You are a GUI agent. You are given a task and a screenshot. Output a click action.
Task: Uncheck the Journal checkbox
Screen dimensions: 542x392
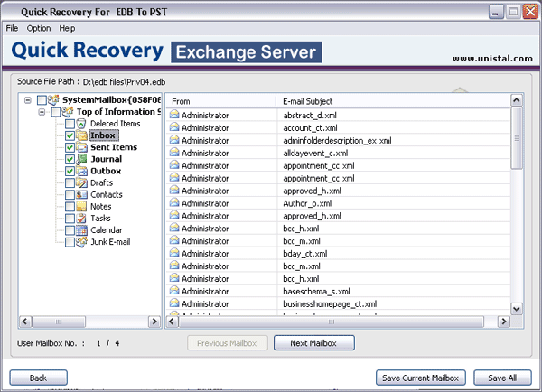tap(70, 159)
